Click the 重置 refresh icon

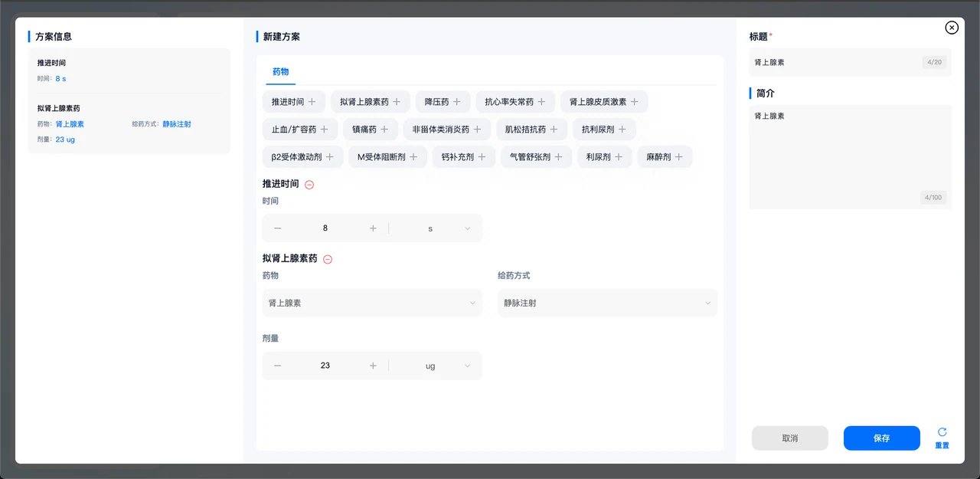pos(942,432)
